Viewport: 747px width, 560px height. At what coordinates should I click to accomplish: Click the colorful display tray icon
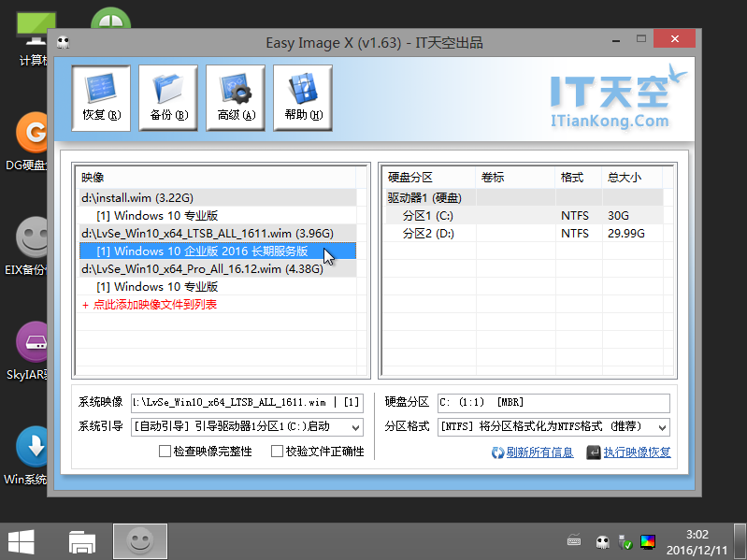click(x=648, y=542)
